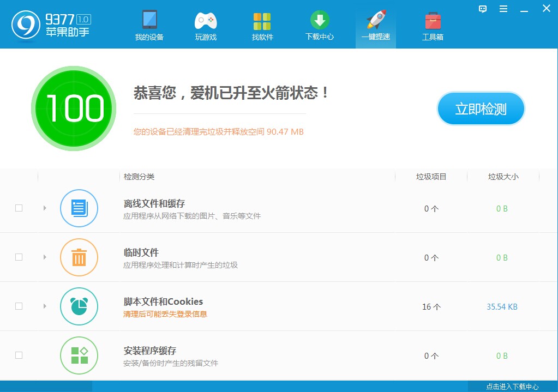Select the 玩游戏 gamepad icon
The width and height of the screenshot is (558, 392).
point(206,25)
